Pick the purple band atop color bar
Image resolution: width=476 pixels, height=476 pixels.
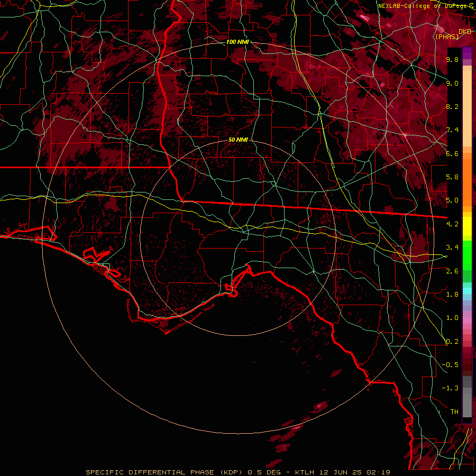pyautogui.click(x=467, y=53)
